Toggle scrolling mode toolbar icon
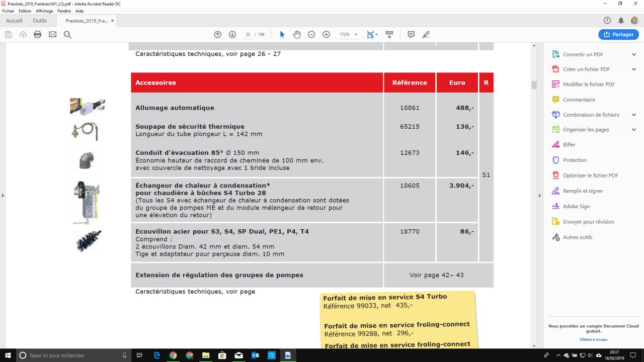 click(389, 35)
